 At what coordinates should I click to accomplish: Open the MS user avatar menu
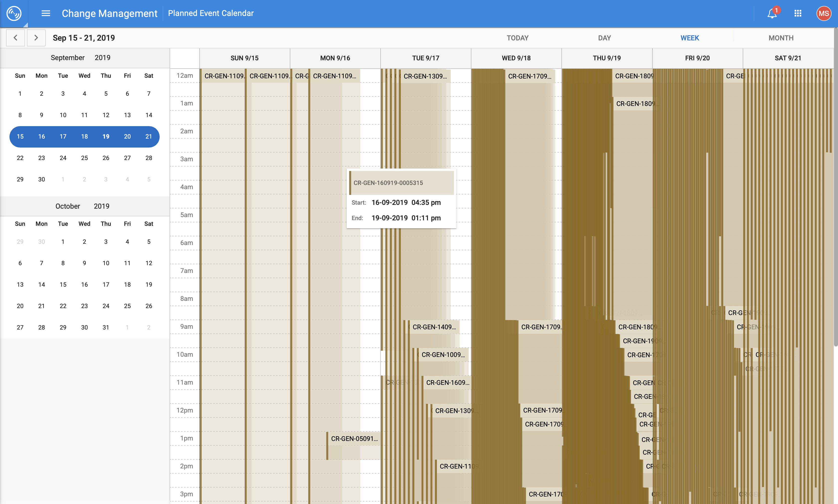[x=823, y=13]
